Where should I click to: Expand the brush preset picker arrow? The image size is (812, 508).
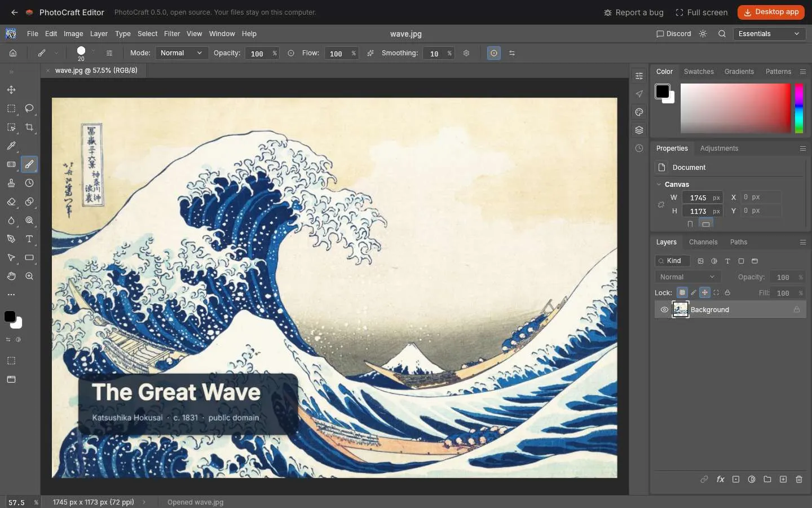coord(94,52)
